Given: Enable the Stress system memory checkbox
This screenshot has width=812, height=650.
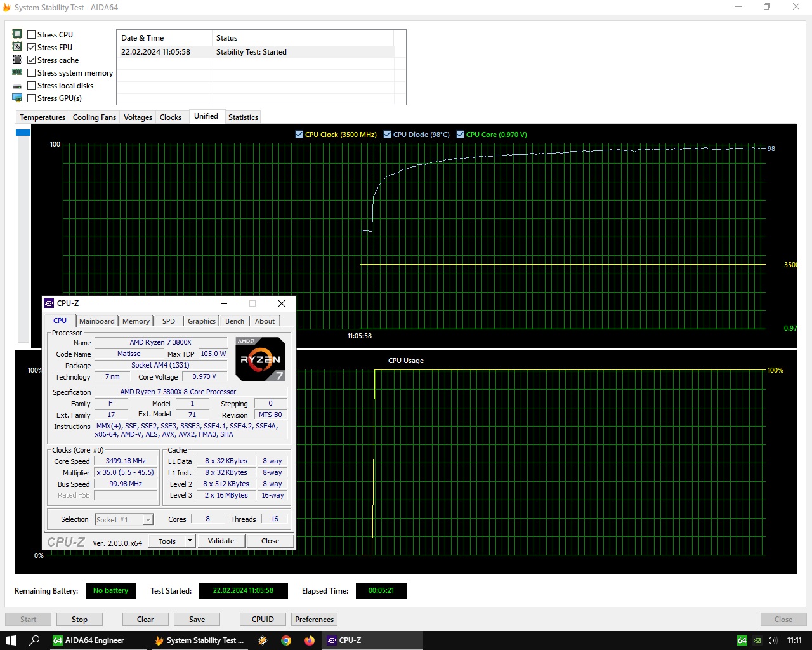Looking at the screenshot, I should point(32,73).
